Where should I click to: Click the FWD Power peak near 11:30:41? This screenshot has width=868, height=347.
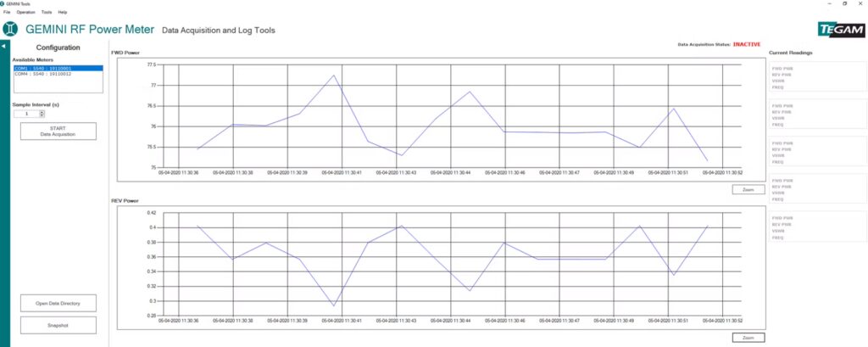333,76
